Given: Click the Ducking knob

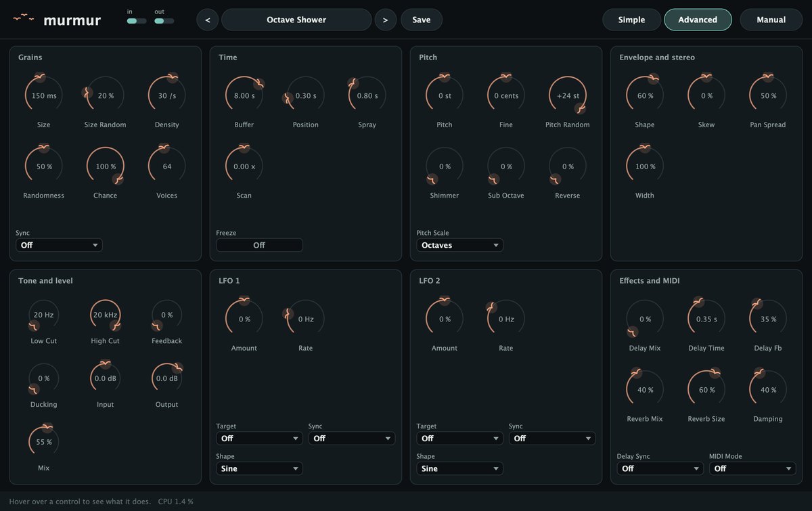Looking at the screenshot, I should click(44, 378).
